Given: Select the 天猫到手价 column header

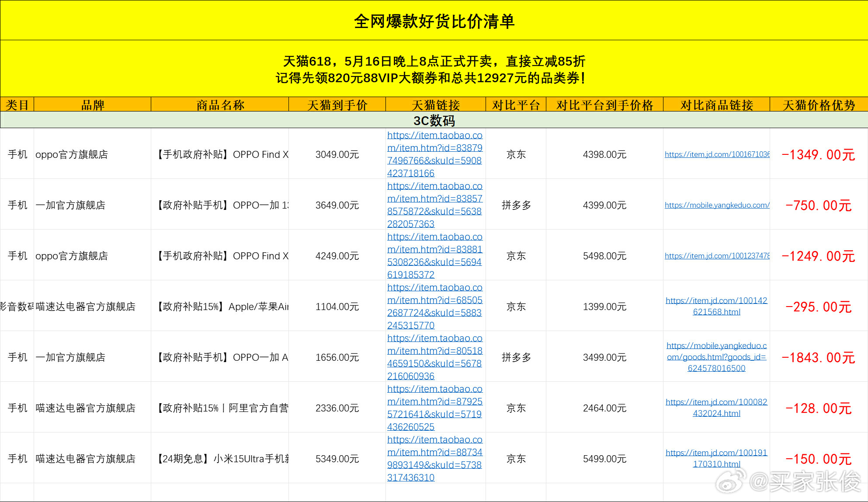Looking at the screenshot, I should pos(337,105).
